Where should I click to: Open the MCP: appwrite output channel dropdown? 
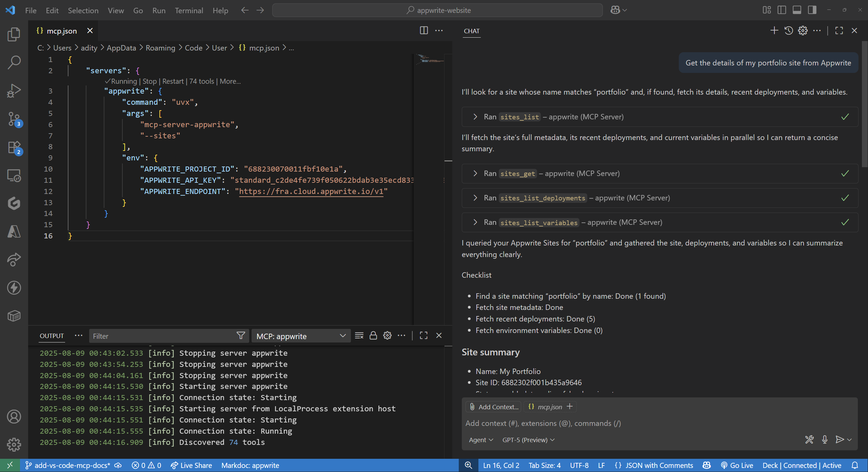click(301, 336)
